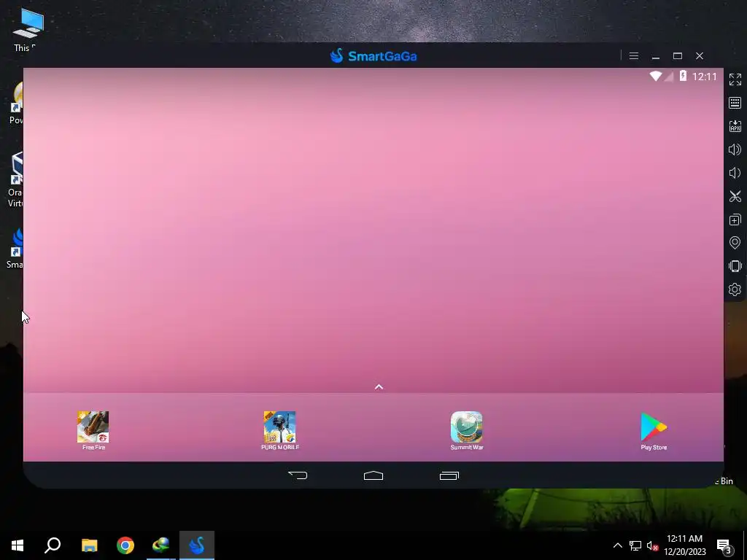This screenshot has height=560, width=747.
Task: Open the network tray icon
Action: (635, 545)
